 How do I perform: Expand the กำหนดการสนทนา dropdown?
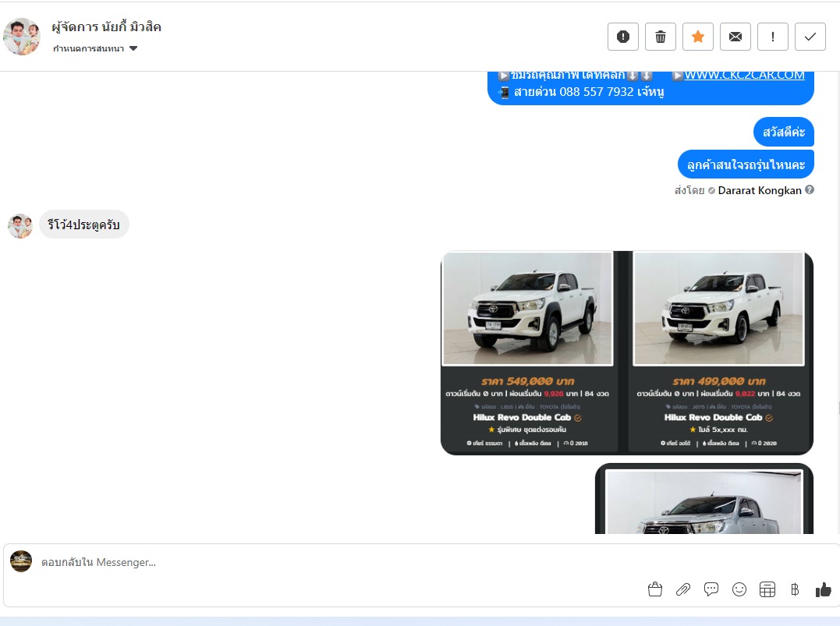coord(95,49)
